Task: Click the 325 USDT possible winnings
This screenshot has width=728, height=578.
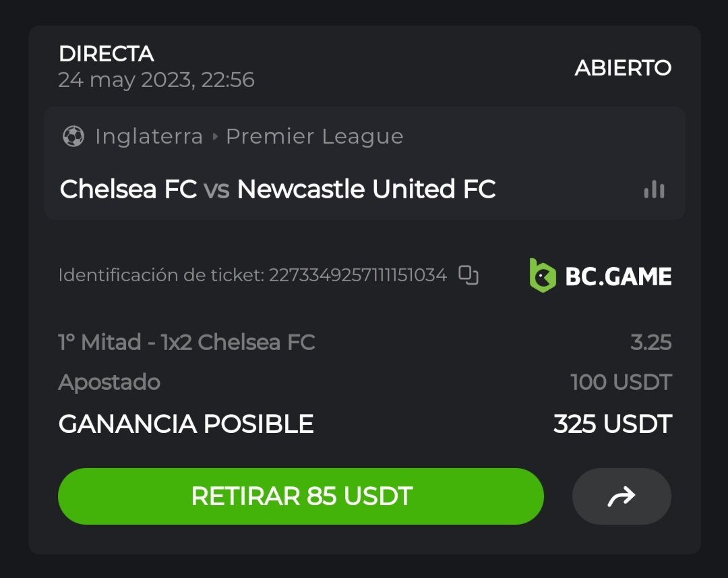Action: [612, 424]
